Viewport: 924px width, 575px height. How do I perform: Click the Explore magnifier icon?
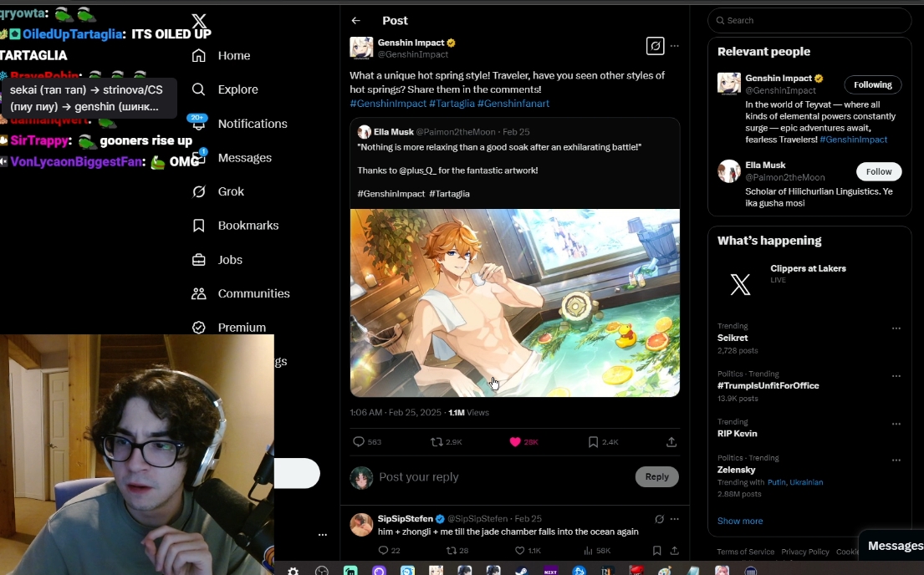click(199, 89)
